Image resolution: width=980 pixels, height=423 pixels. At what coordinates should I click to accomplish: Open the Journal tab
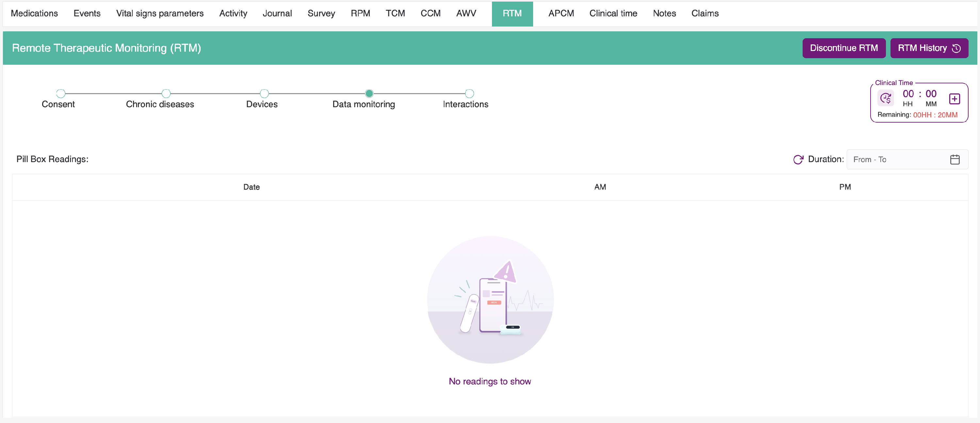277,13
